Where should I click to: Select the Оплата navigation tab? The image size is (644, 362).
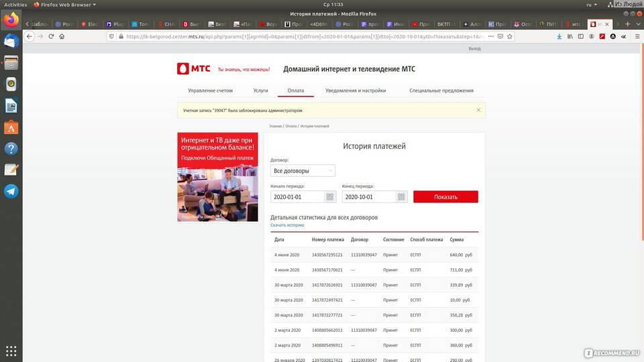click(296, 90)
